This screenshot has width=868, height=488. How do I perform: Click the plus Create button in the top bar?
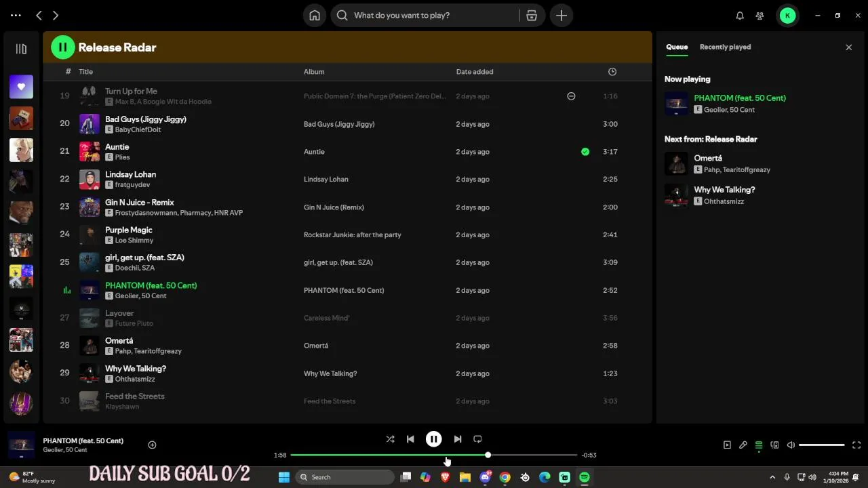561,16
